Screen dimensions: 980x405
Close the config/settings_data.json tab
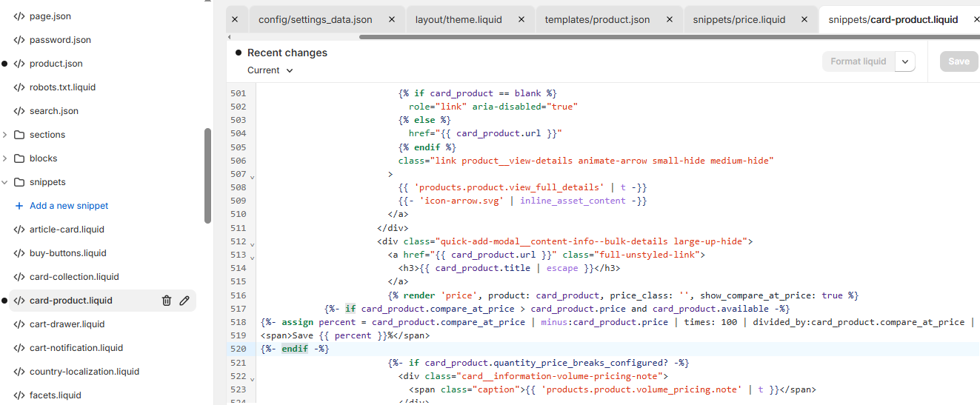click(x=391, y=20)
